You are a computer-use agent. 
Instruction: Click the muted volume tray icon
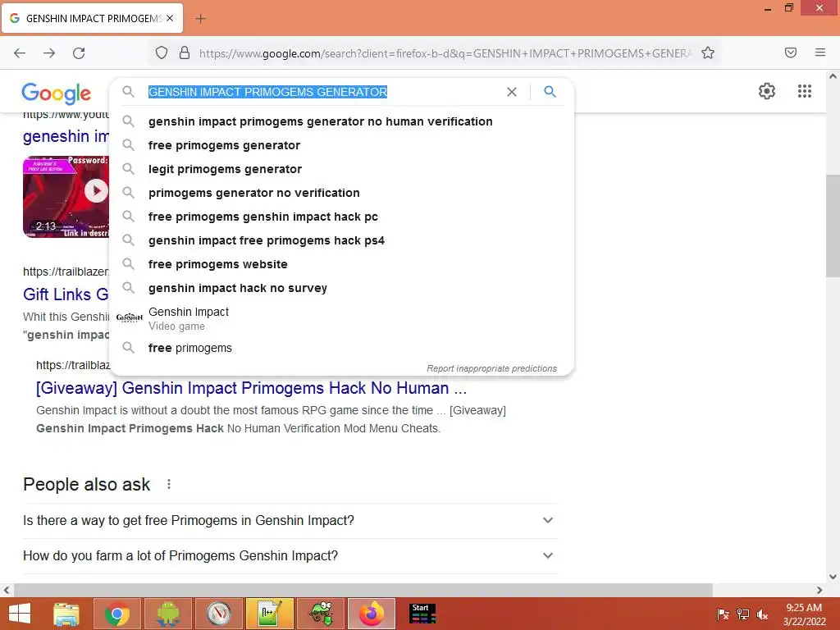(762, 614)
